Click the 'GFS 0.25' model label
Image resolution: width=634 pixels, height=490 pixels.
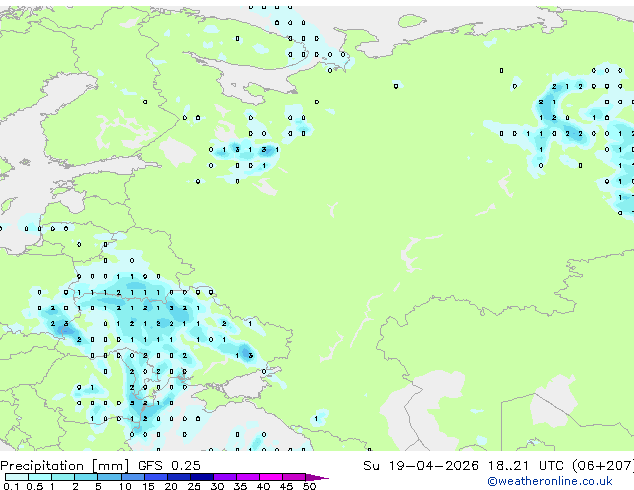pos(169,466)
